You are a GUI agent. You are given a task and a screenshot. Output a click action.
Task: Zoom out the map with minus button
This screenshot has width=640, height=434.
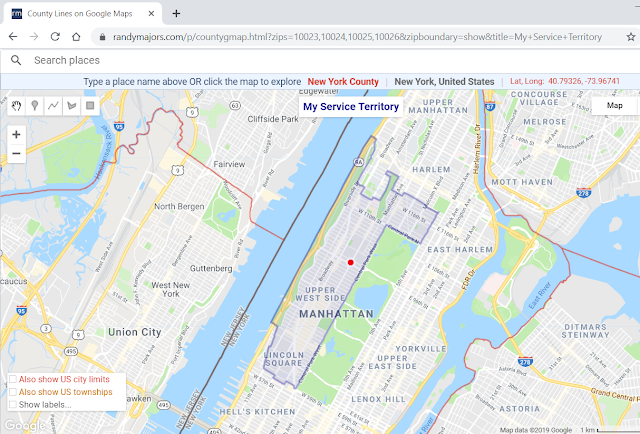(x=16, y=154)
